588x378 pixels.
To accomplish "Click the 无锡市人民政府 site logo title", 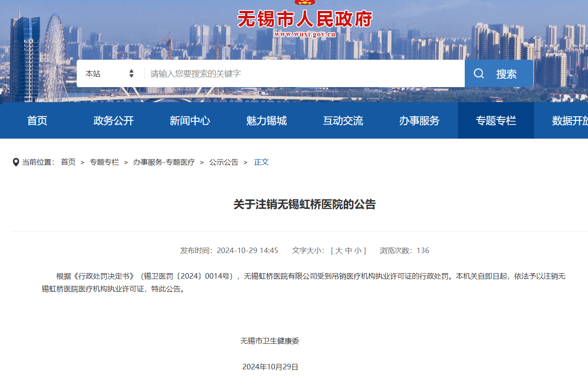I will 305,19.
